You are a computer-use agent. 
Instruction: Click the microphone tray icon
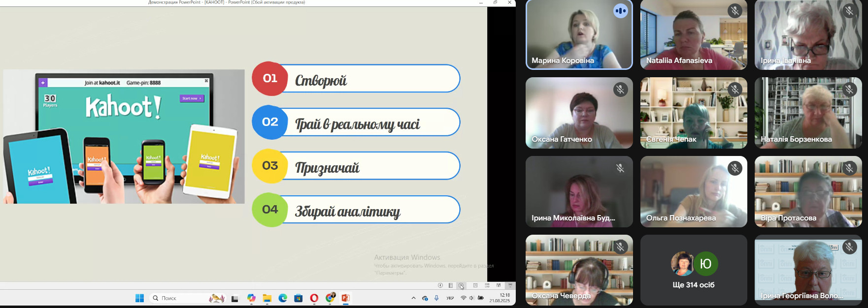tap(436, 298)
